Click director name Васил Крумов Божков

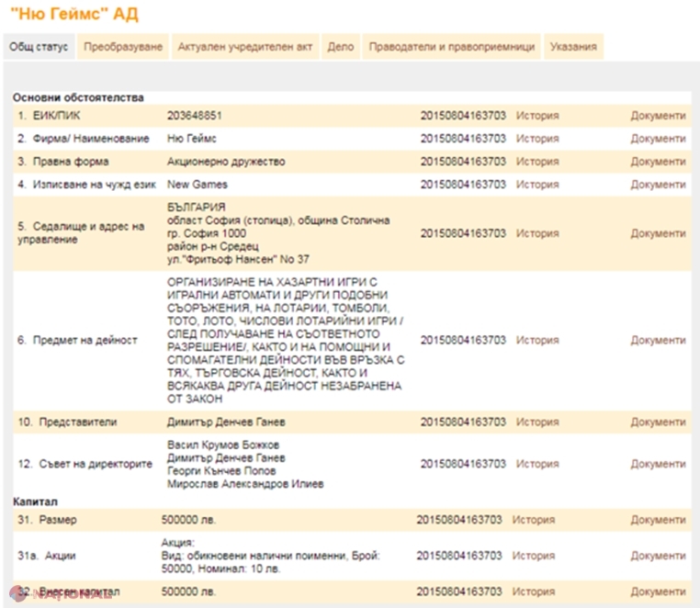pyautogui.click(x=223, y=445)
